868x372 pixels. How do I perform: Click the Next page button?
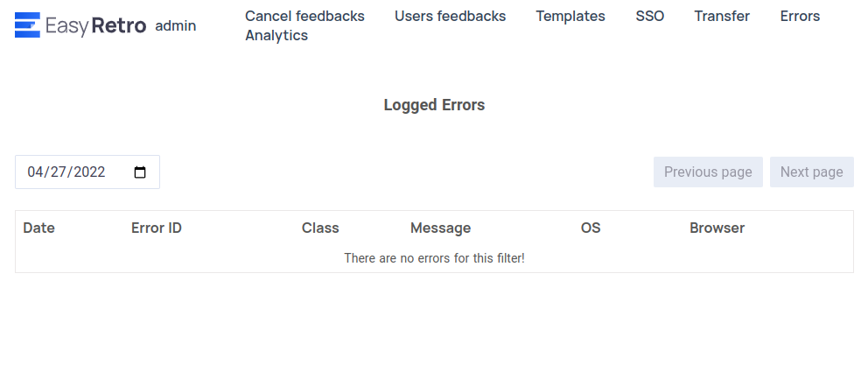pyautogui.click(x=811, y=172)
